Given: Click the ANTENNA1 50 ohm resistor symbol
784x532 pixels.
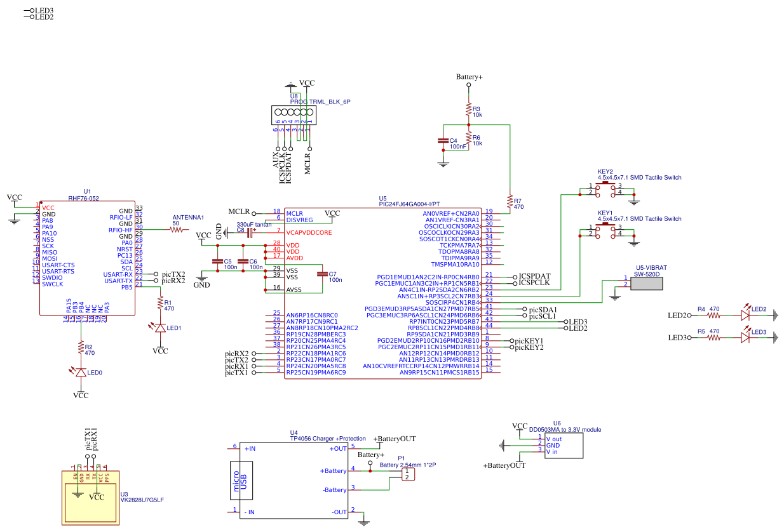Looking at the screenshot, I should [176, 230].
